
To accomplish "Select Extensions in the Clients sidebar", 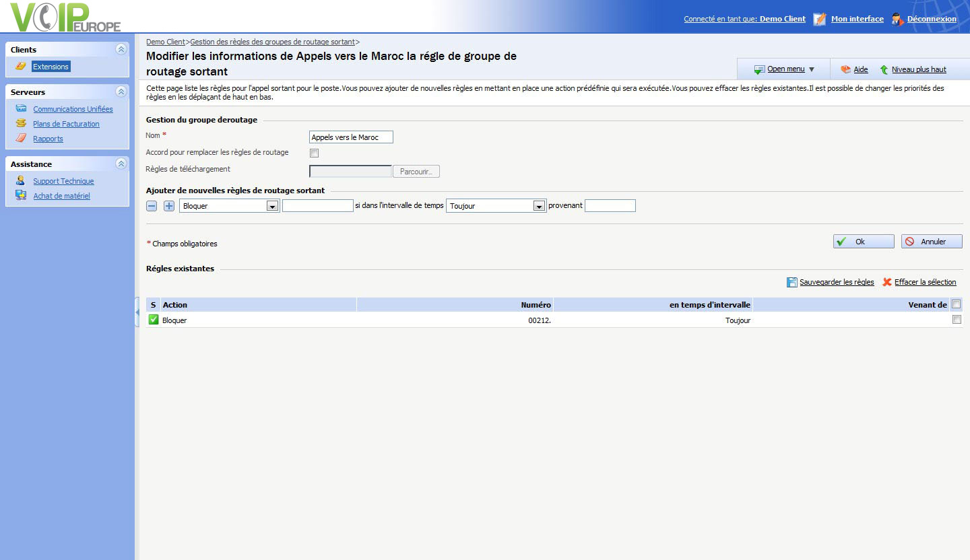I will point(51,67).
